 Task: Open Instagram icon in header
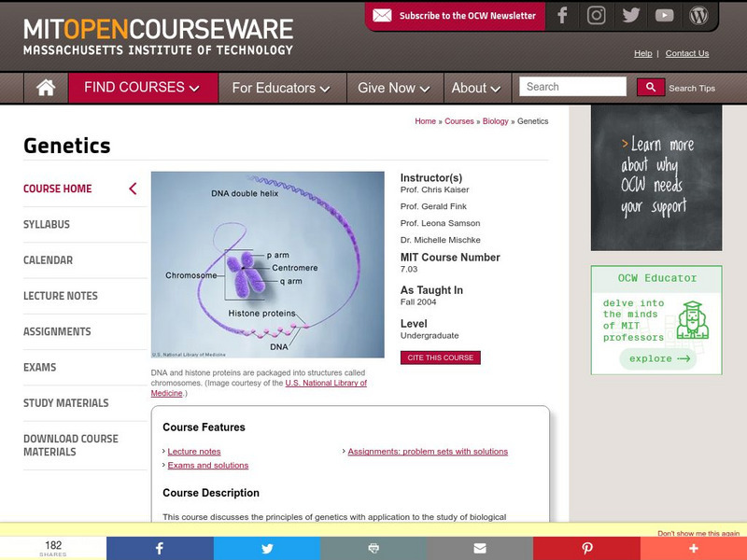click(x=596, y=15)
